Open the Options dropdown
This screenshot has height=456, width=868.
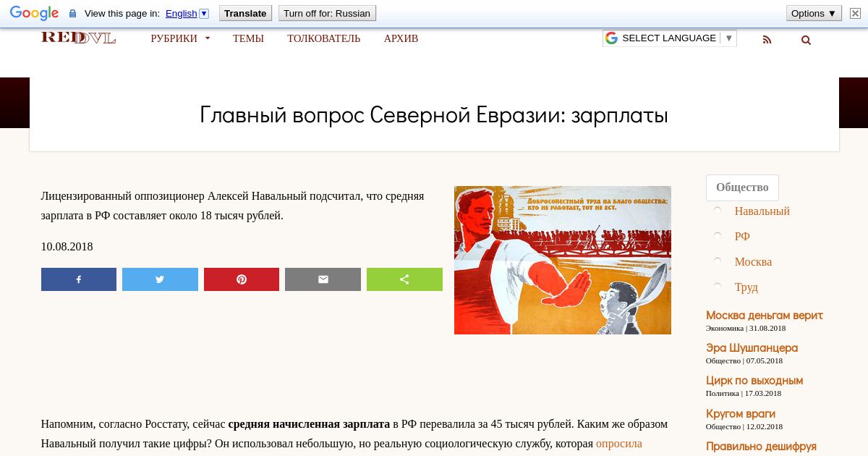pos(814,13)
